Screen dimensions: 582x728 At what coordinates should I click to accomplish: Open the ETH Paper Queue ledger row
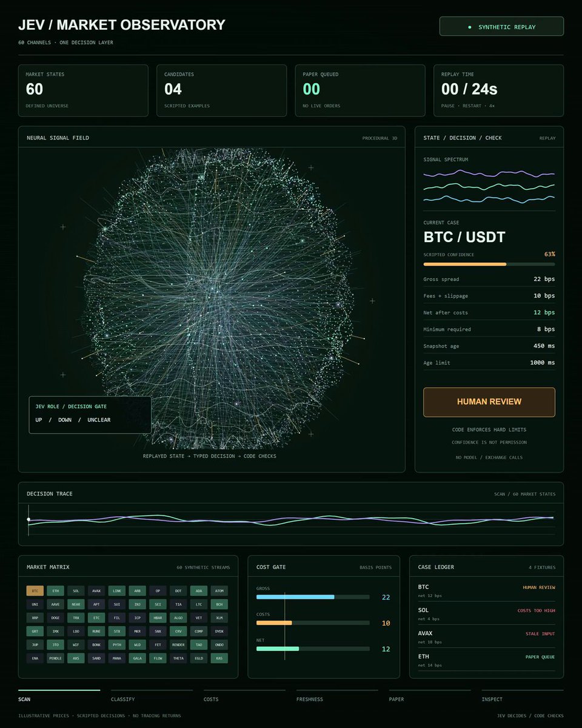pos(486,660)
